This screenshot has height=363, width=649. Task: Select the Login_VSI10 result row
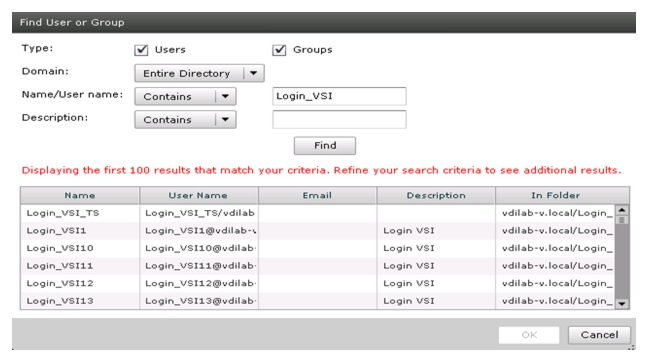pos(317,248)
